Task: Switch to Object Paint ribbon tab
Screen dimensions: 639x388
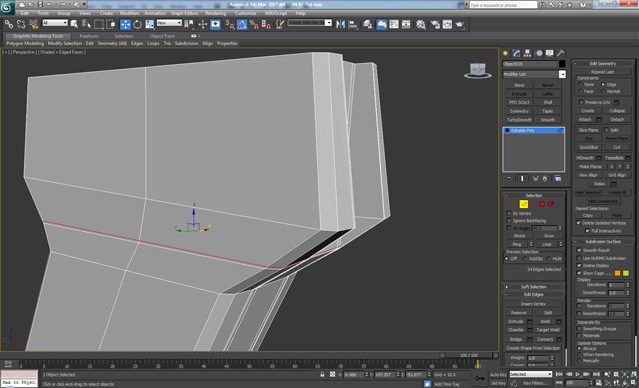Action: 162,36
